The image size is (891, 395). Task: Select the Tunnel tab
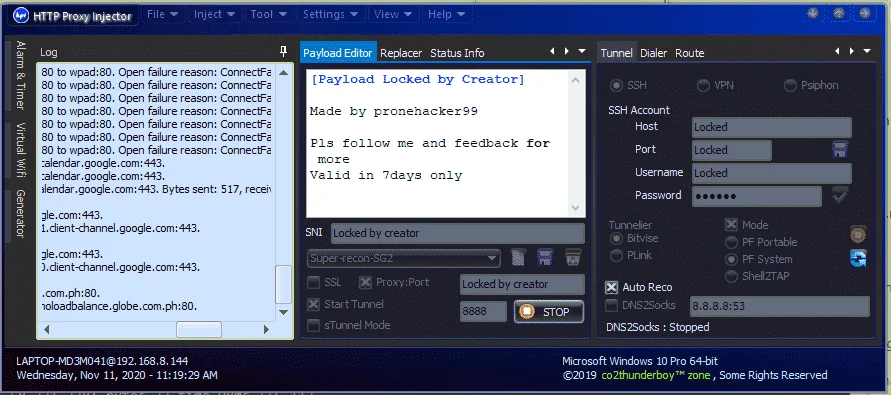[617, 53]
